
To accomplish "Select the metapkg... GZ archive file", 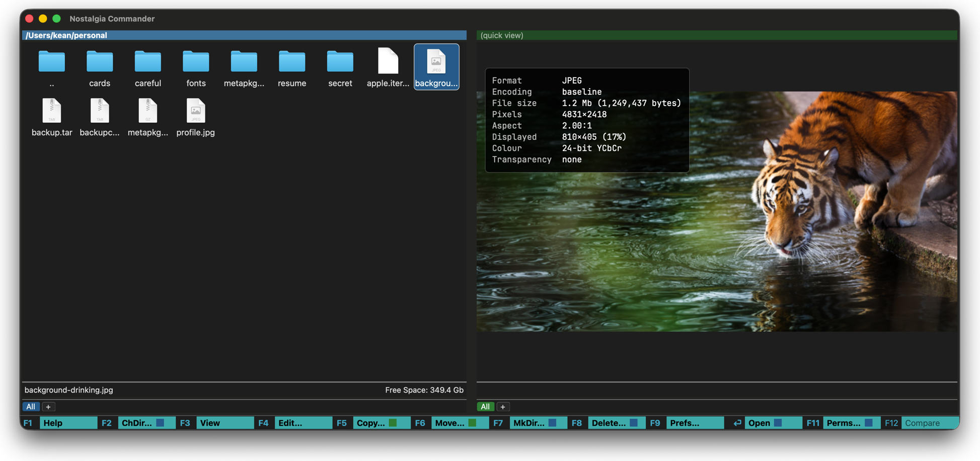I will point(148,117).
